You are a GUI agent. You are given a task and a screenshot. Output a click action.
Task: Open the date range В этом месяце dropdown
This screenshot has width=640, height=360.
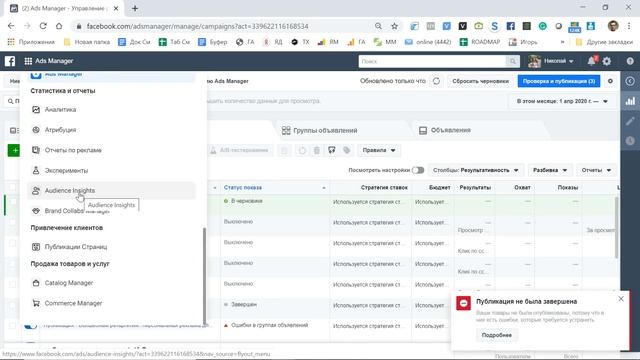(x=562, y=101)
